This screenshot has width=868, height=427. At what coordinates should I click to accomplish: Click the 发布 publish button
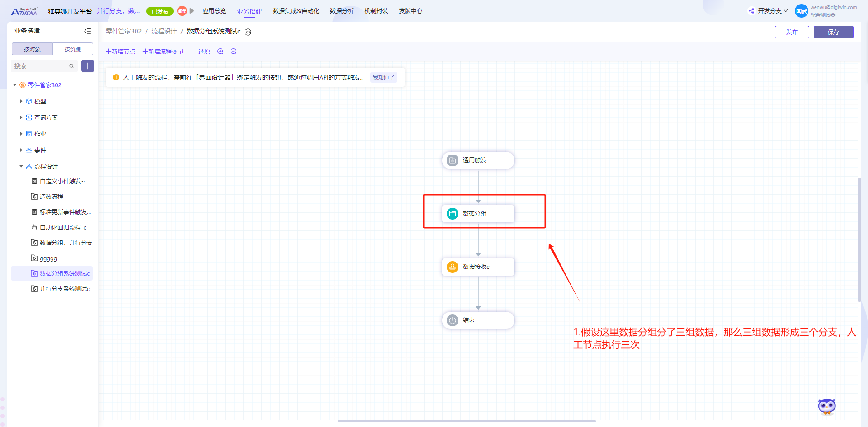(x=792, y=32)
